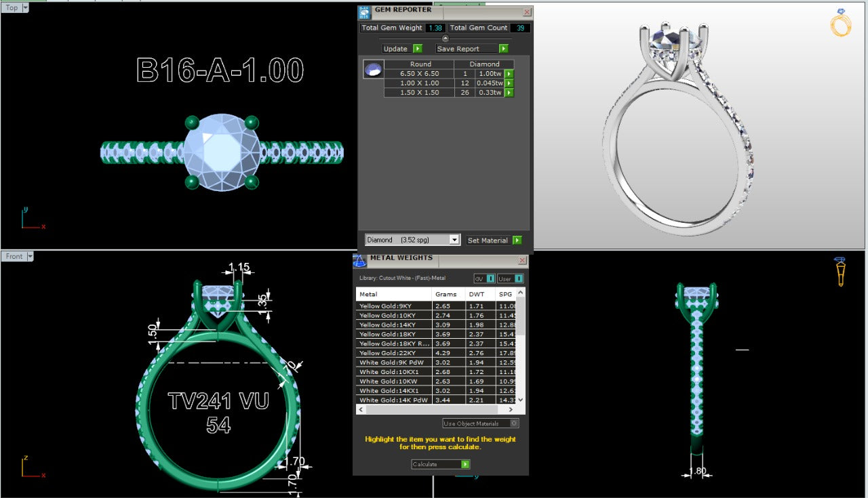This screenshot has height=498, width=868.
Task: Click metal list scroll down arrow
Action: (521, 400)
